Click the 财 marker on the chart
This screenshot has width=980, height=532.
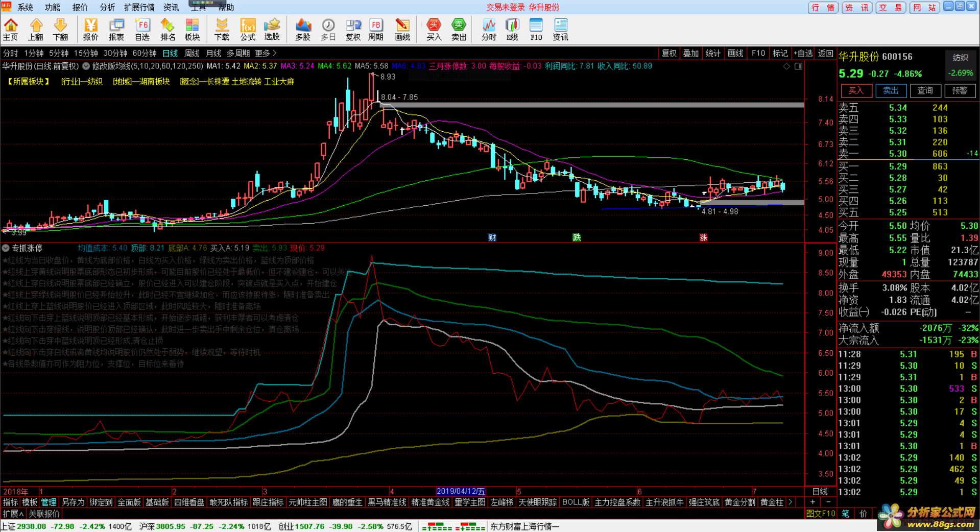[x=492, y=237]
